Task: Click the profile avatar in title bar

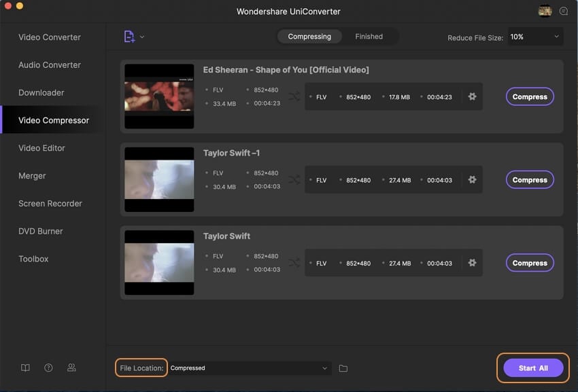Action: point(545,11)
